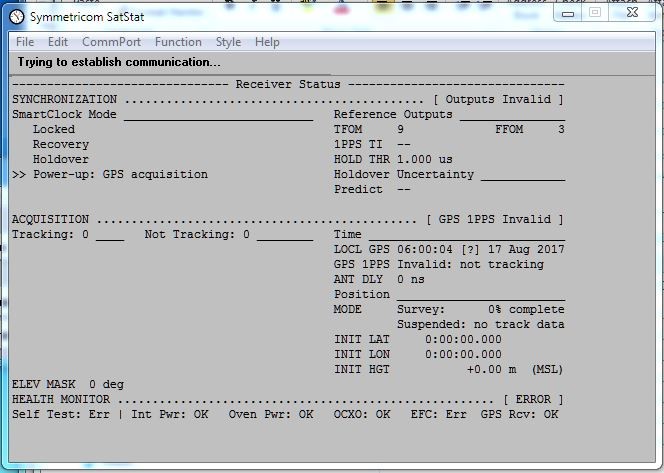Click the disabled maximize button

(595, 13)
